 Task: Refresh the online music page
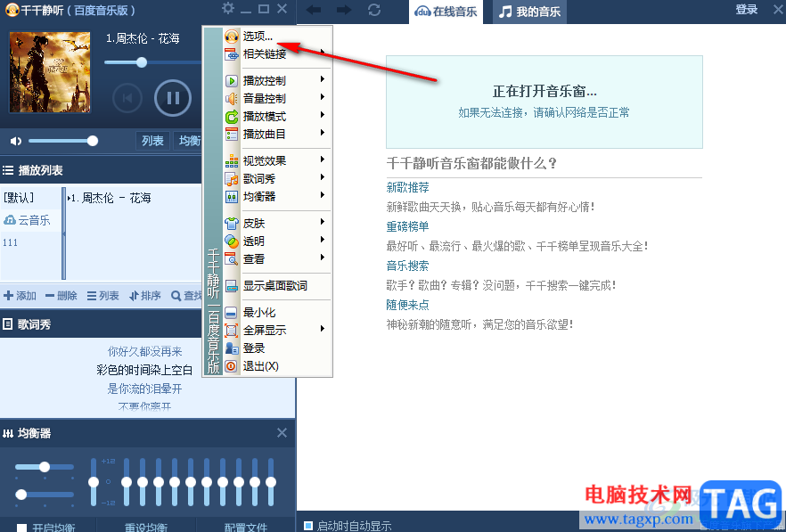pyautogui.click(x=374, y=10)
